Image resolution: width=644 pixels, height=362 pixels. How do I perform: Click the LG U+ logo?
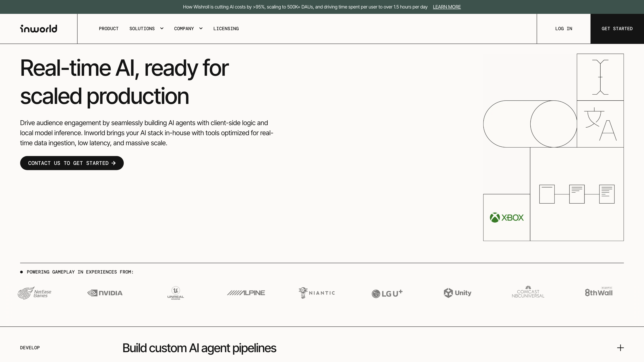[387, 293]
